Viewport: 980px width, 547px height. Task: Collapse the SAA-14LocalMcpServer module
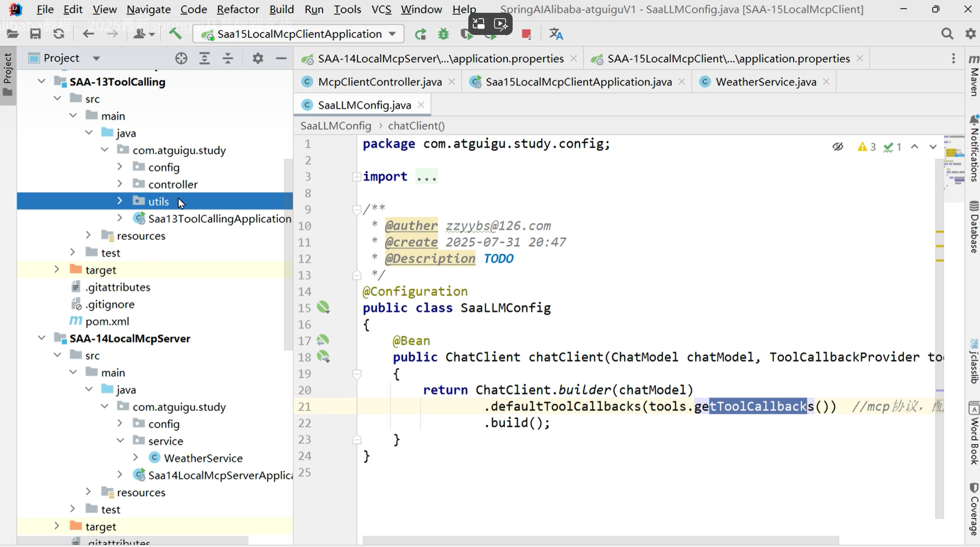pyautogui.click(x=42, y=338)
